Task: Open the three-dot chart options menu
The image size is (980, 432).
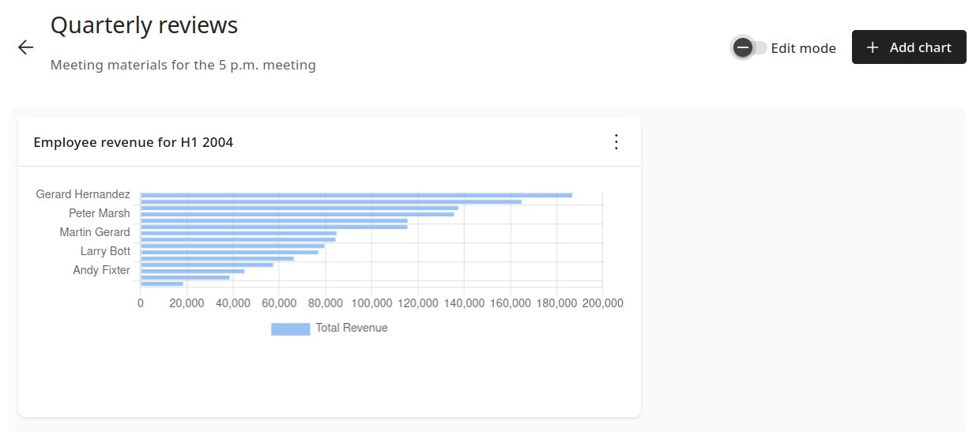Action: point(616,142)
